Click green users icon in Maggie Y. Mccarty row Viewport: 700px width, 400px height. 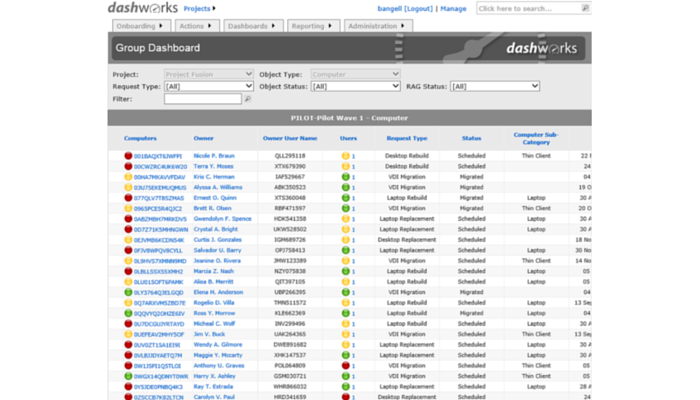pos(346,355)
